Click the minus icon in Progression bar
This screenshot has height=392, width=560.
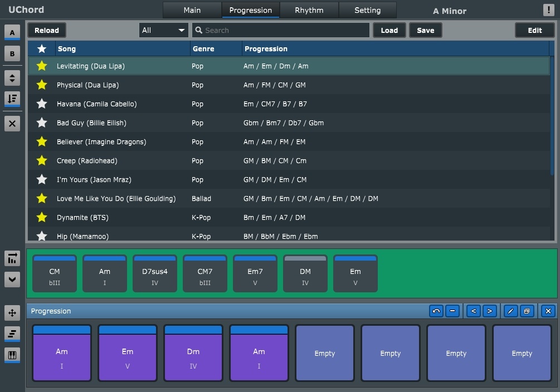(452, 311)
